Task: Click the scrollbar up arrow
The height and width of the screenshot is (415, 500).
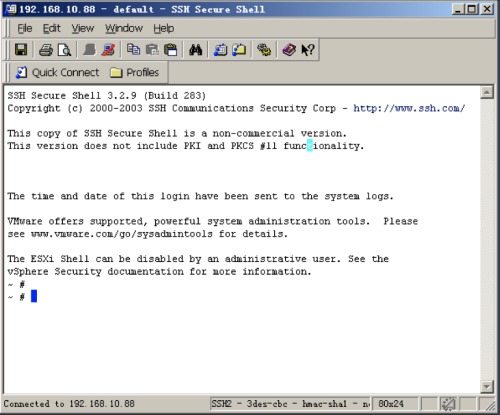Action: [x=487, y=92]
